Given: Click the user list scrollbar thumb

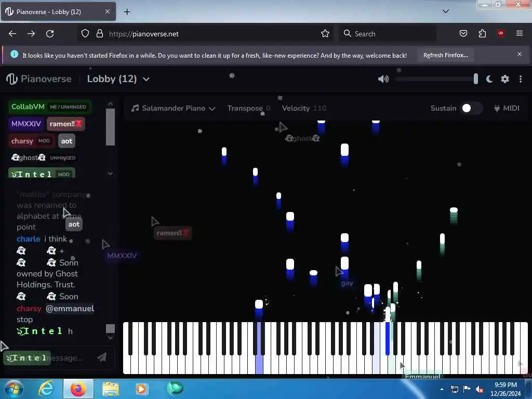Looking at the screenshot, I should click(110, 127).
